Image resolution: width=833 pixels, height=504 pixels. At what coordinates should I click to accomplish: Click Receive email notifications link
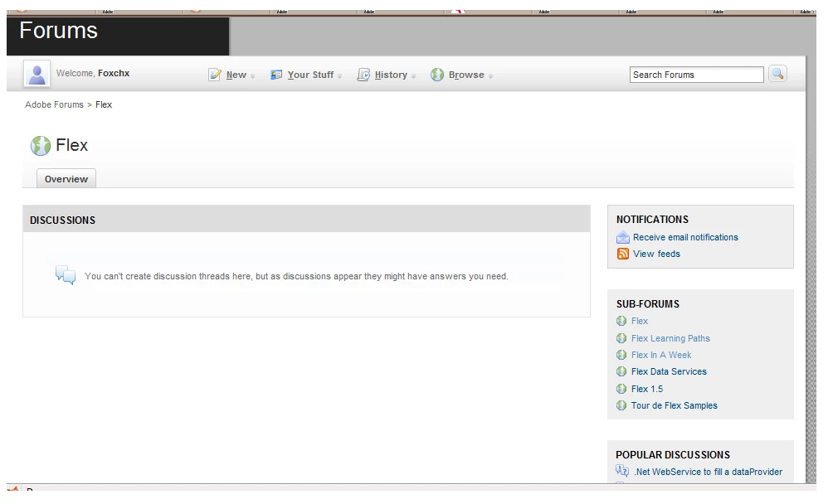pos(685,237)
